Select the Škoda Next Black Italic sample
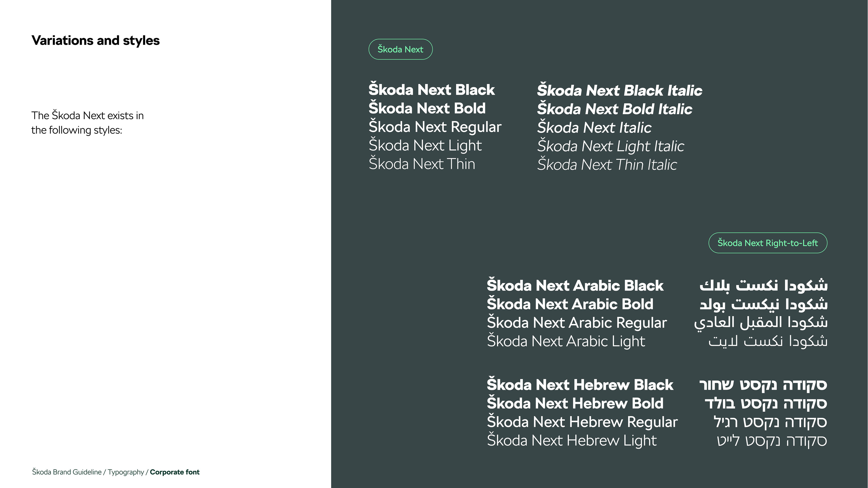 tap(619, 91)
